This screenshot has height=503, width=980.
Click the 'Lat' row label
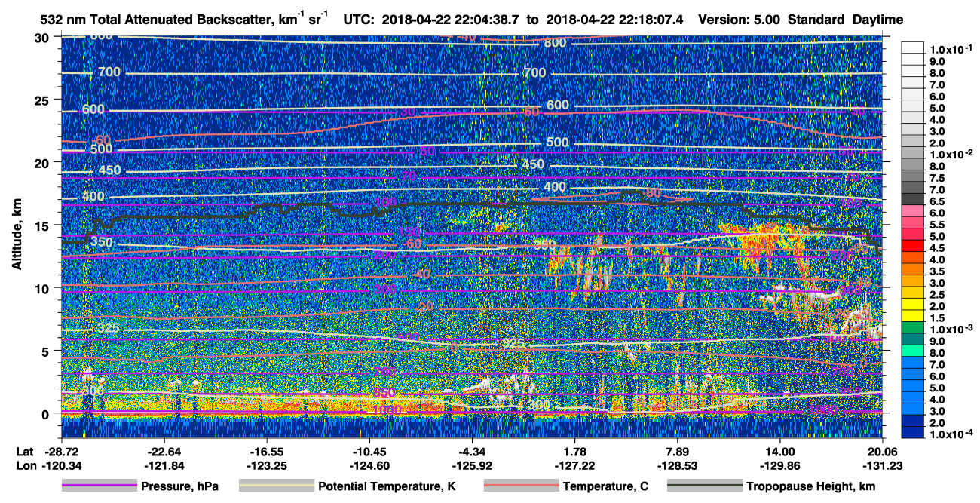tap(25, 451)
